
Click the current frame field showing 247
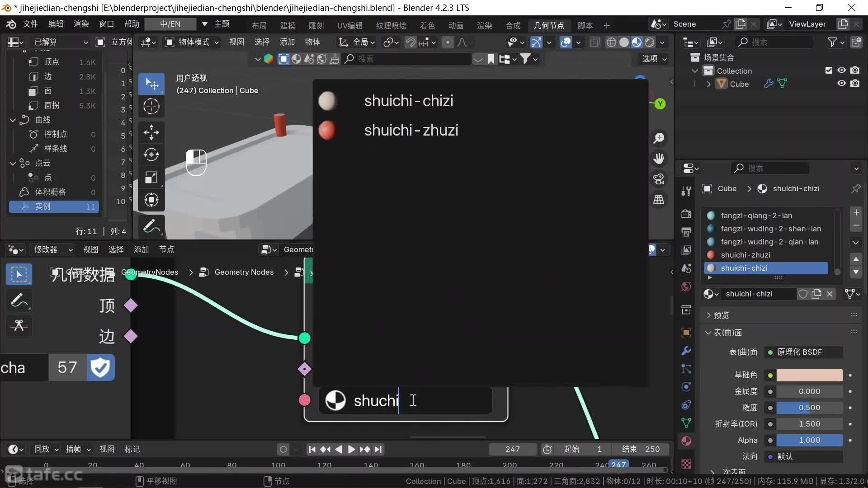pyautogui.click(x=513, y=449)
